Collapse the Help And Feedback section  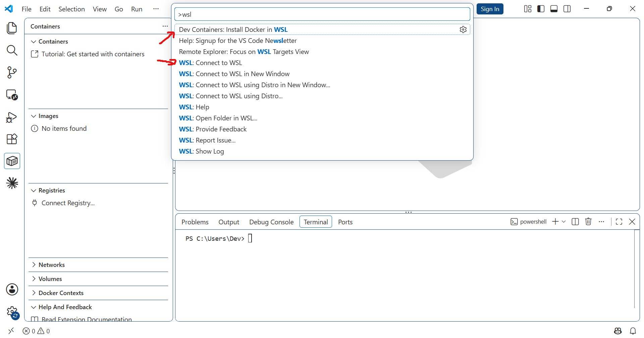(x=98, y=307)
